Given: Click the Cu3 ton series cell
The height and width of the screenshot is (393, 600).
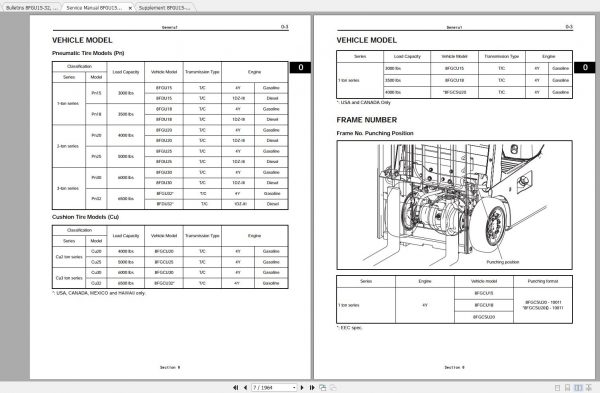Looking at the screenshot, I should 69,278.
